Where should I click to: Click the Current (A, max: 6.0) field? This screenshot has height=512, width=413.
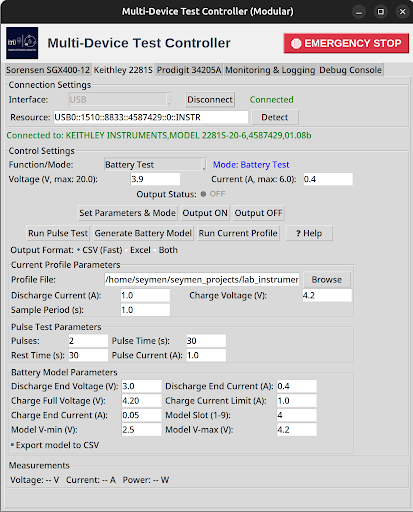pos(328,179)
